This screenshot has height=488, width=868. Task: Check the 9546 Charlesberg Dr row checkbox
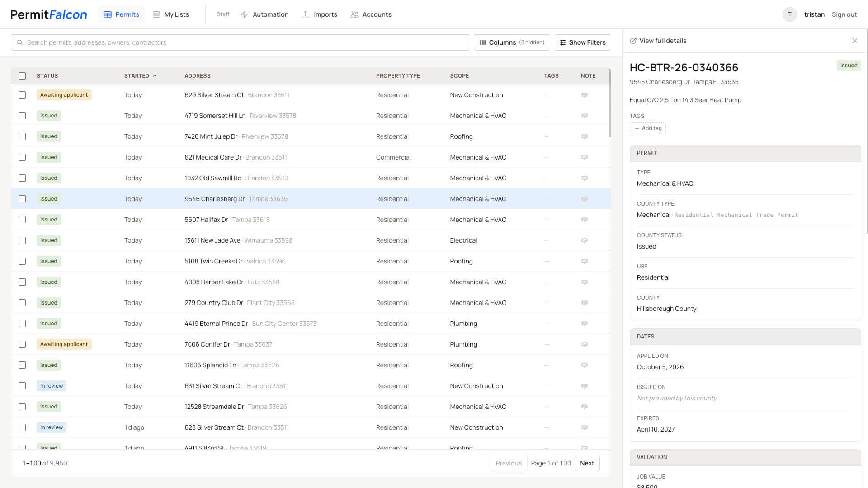[22, 199]
